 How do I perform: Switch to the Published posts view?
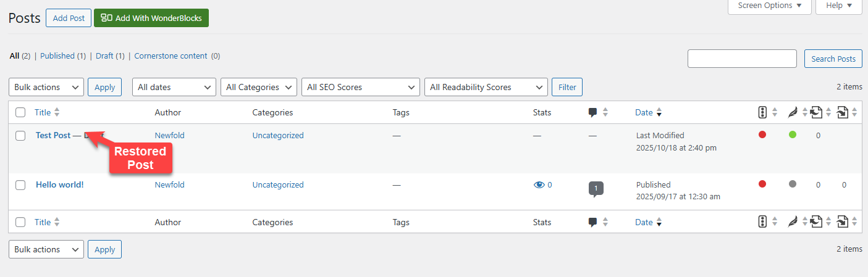[x=58, y=56]
